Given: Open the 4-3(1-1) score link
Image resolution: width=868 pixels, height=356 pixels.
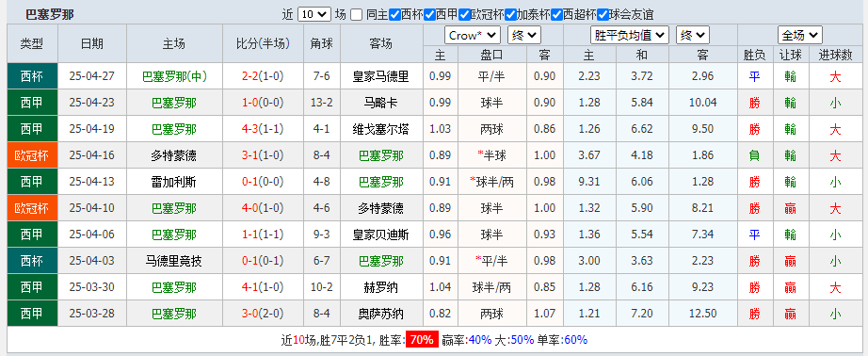Looking at the screenshot, I should click(x=263, y=130).
